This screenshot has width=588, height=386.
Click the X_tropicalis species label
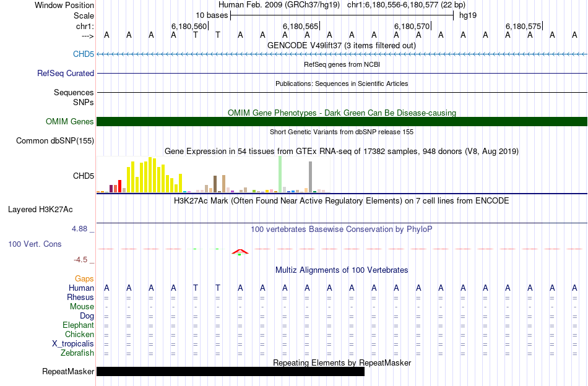click(x=73, y=344)
